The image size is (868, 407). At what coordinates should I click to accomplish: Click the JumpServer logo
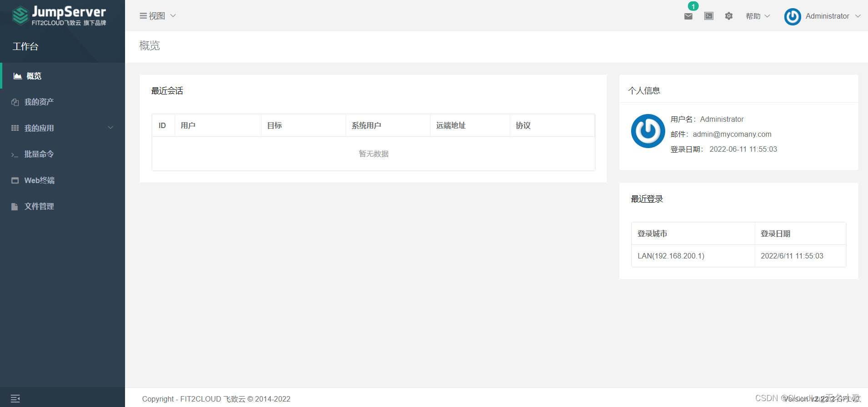pyautogui.click(x=59, y=15)
